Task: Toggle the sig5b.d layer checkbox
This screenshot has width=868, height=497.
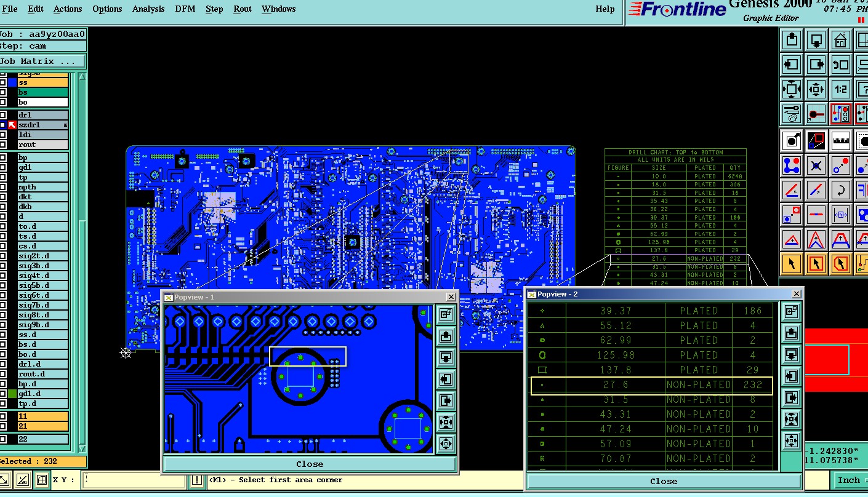Action: (3, 285)
